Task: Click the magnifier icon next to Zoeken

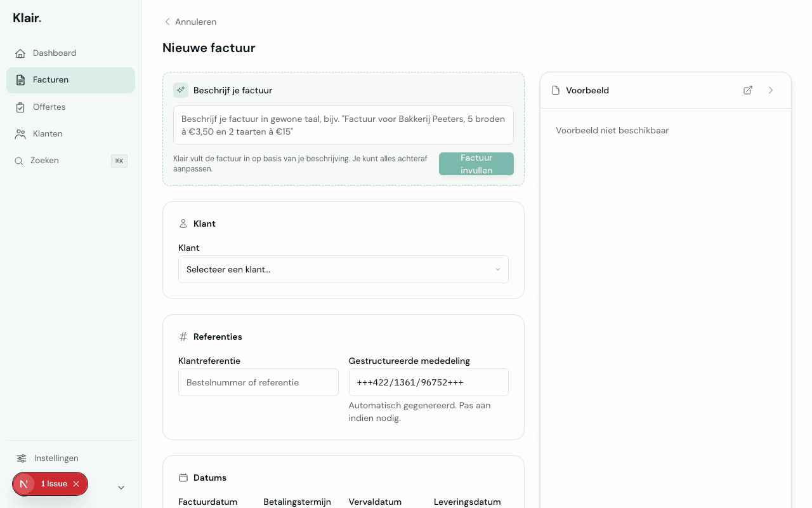Action: 19,161
